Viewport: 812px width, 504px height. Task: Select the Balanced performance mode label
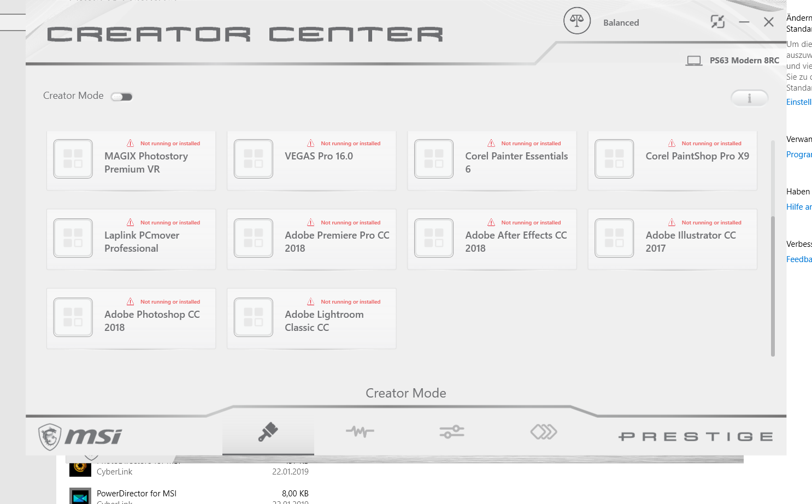tap(621, 22)
